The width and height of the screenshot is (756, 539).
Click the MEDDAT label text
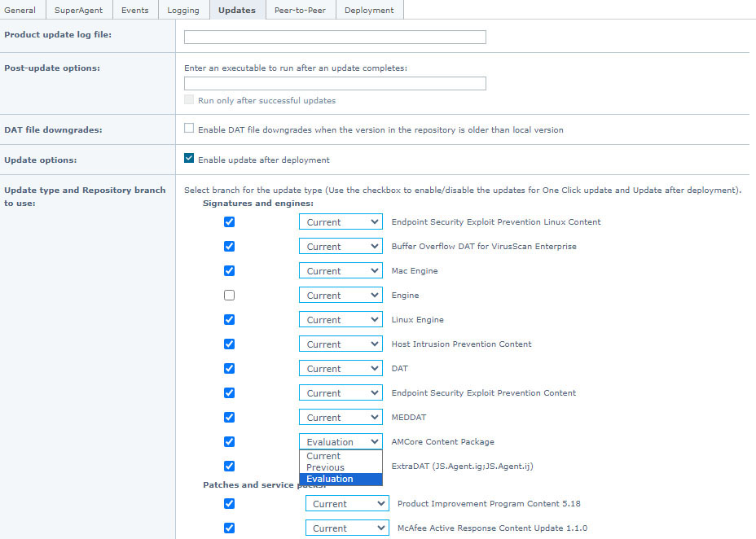pyautogui.click(x=409, y=417)
